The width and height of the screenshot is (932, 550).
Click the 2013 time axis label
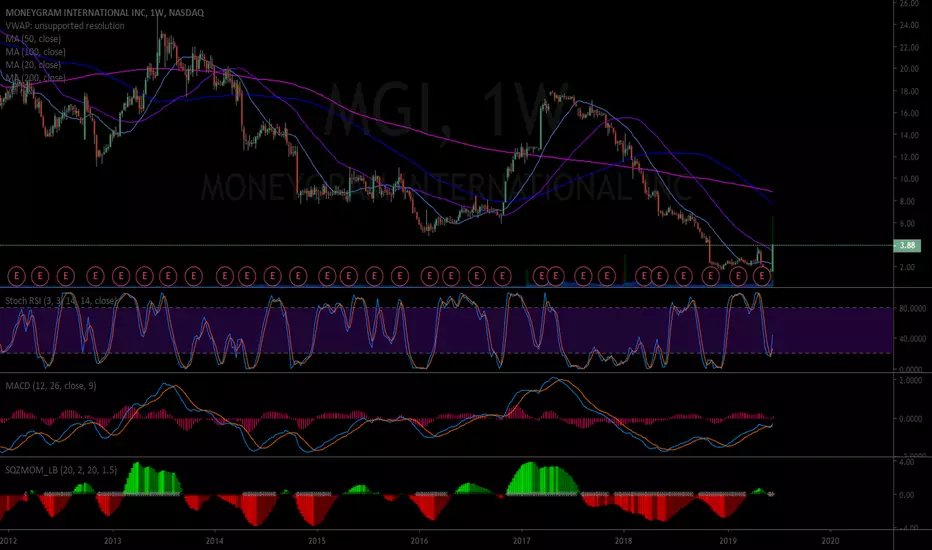coord(112,540)
